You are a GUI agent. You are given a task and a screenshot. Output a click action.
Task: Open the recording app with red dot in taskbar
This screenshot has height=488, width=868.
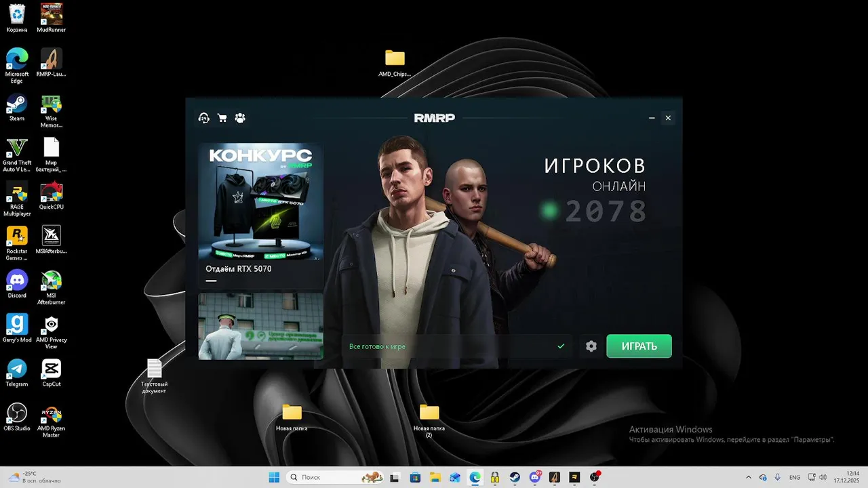coord(595,477)
